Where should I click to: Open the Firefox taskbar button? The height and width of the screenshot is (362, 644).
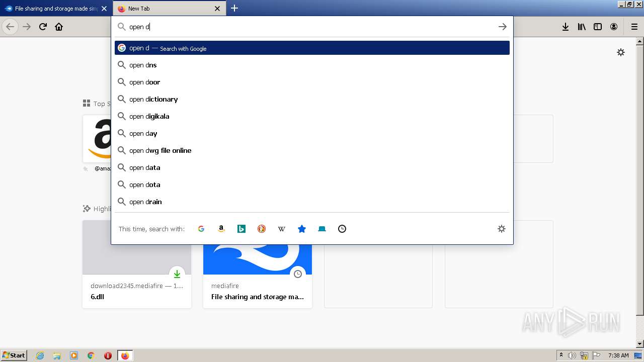coord(125,355)
